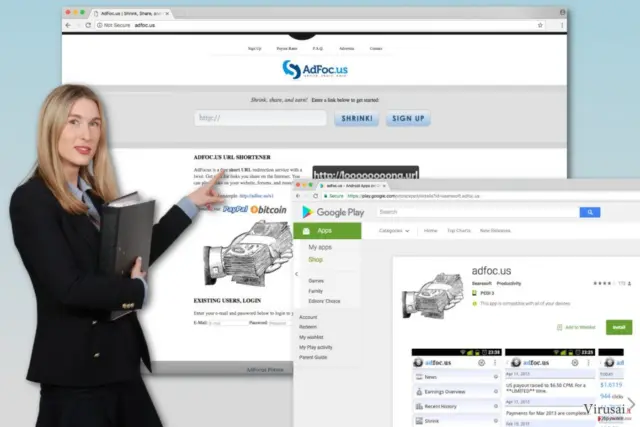Open the Home tab in Google Play

[x=430, y=231]
